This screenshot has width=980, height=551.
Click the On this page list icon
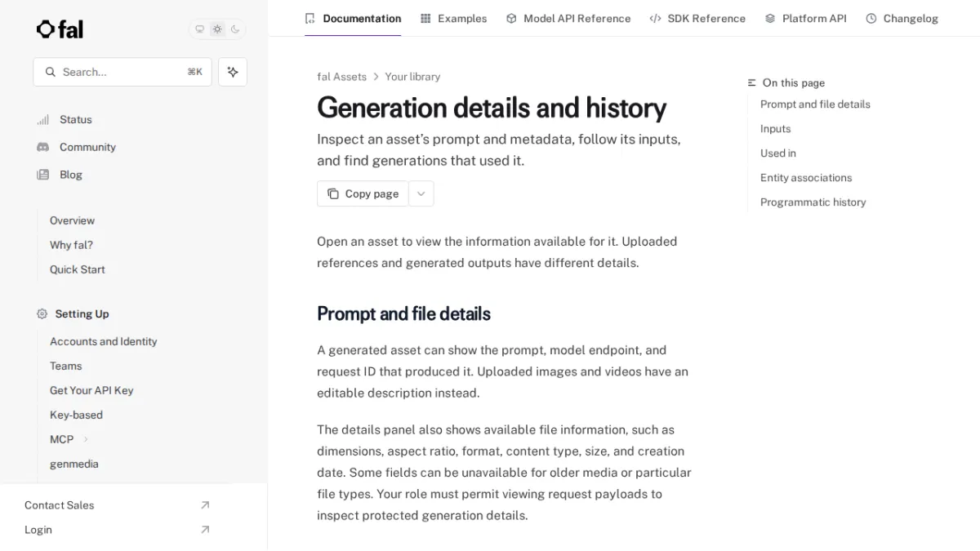point(752,82)
